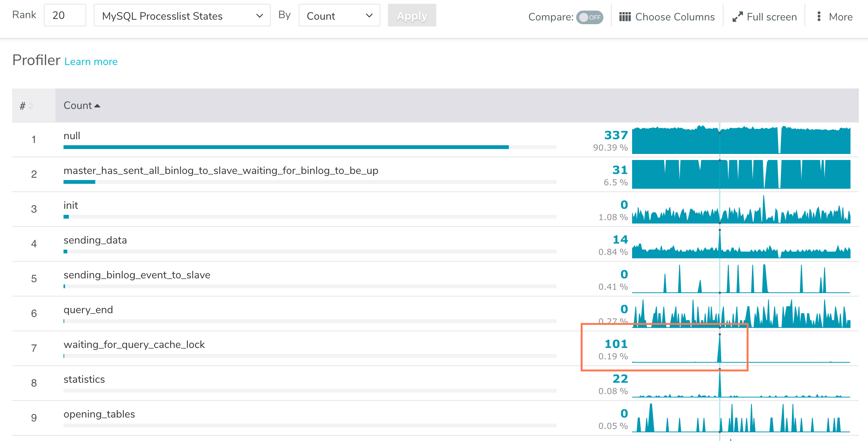
Task: Click the Choose Columns grid icon
Action: tap(625, 17)
